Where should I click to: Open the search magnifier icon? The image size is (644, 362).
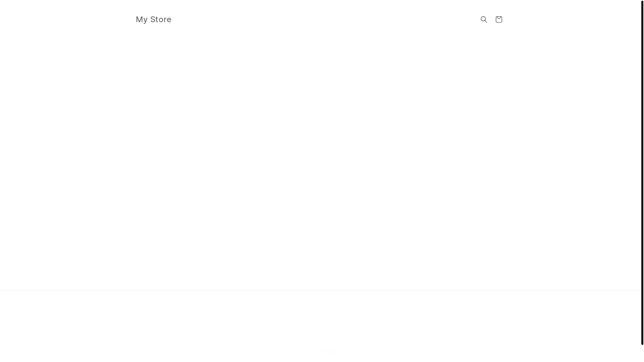pyautogui.click(x=484, y=19)
